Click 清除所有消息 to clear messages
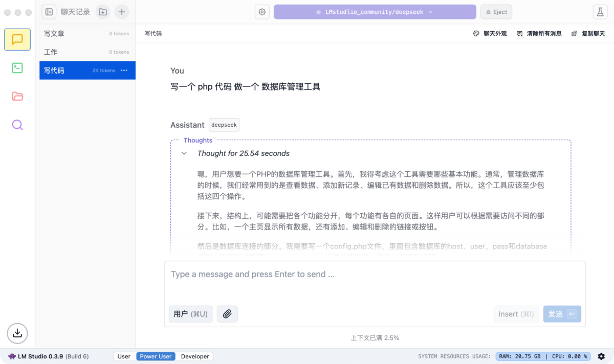 click(x=539, y=33)
